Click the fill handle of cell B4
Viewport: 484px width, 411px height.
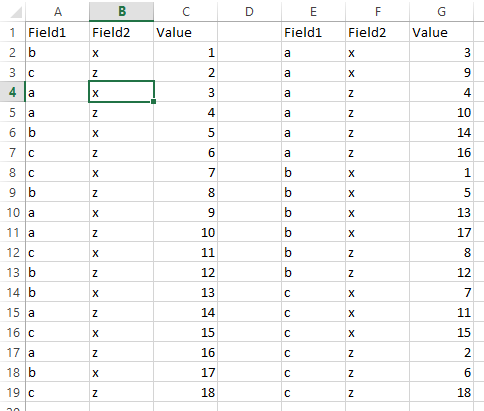click(x=153, y=101)
